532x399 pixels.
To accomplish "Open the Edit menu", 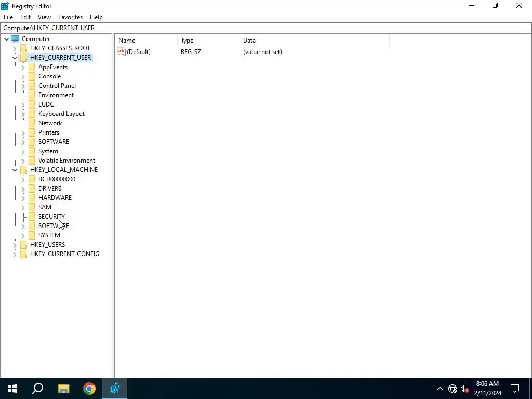I will [x=25, y=17].
